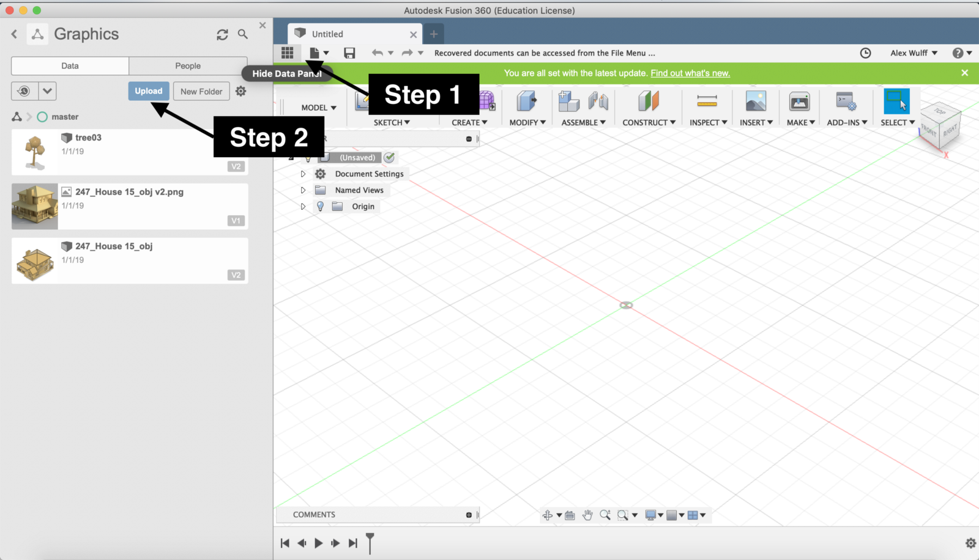Screen dimensions: 979x560
Task: Click the timeline position marker
Action: pyautogui.click(x=370, y=542)
